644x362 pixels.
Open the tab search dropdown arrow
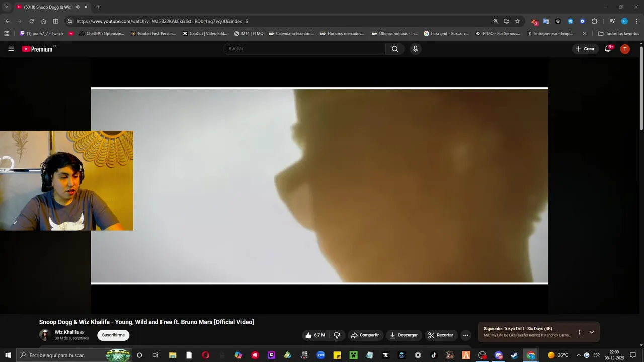point(7,7)
